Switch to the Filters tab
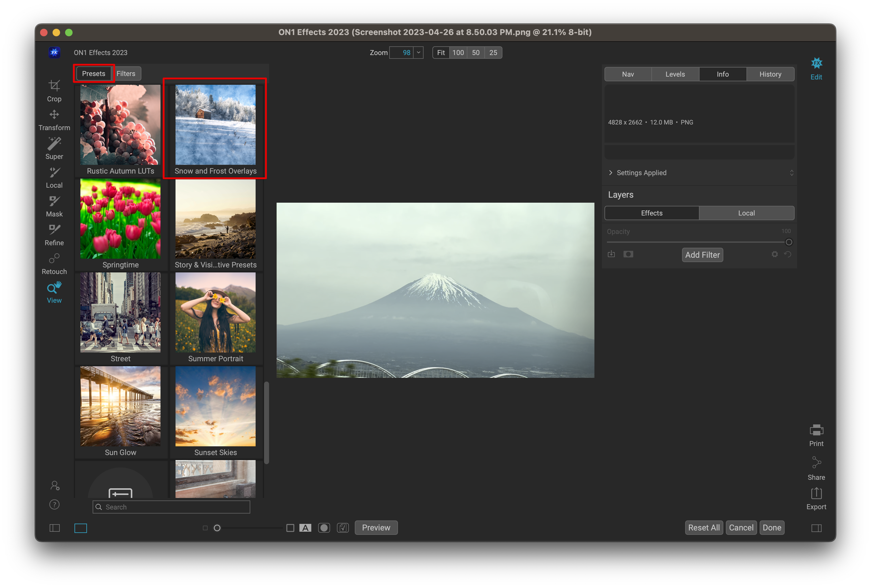The image size is (871, 588). coord(126,74)
